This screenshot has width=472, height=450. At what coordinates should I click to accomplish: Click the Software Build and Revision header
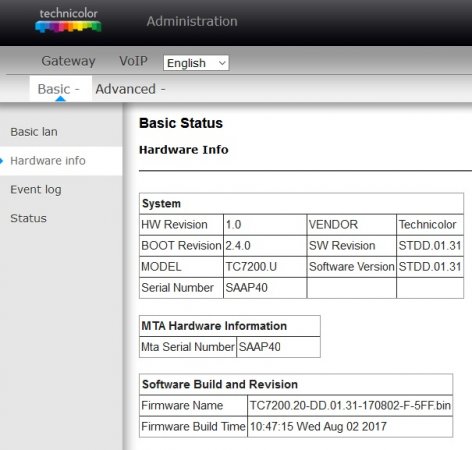pos(296,384)
